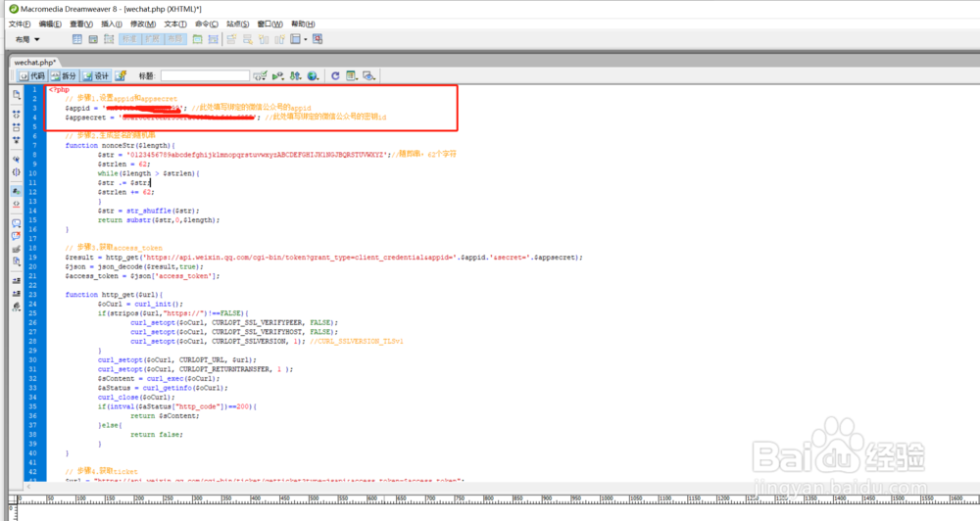Open Preview in Browser globe dropdown
Viewport: 980px width, 521px height.
tap(314, 75)
